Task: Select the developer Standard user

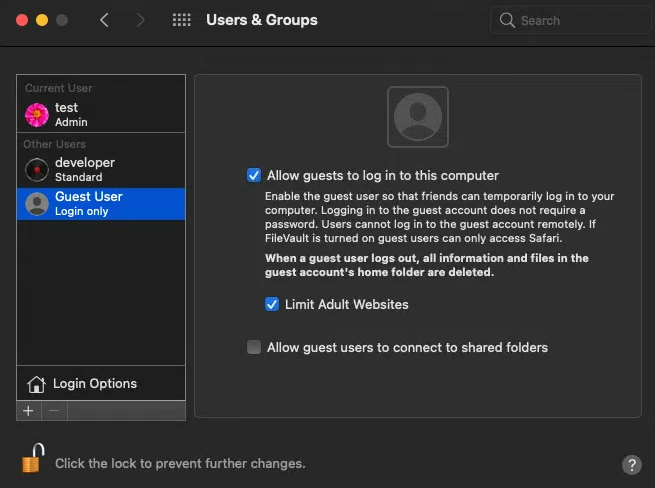Action: point(100,169)
